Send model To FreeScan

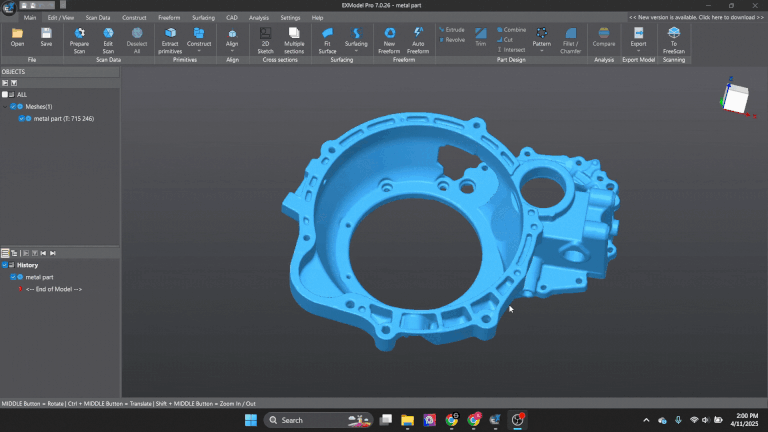pos(674,38)
